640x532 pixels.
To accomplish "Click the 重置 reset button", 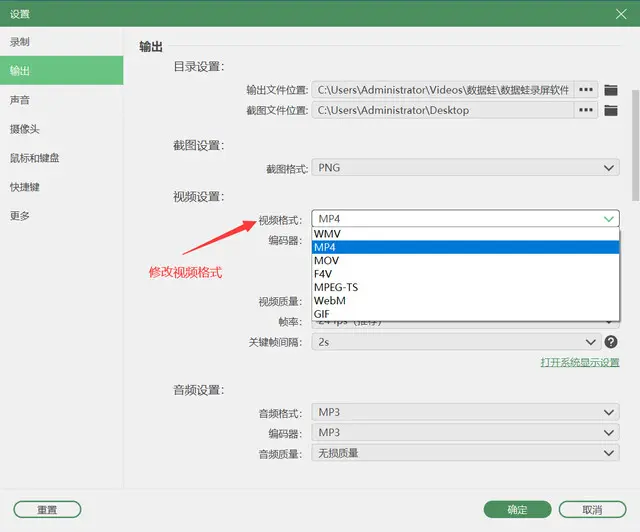I will click(x=47, y=510).
